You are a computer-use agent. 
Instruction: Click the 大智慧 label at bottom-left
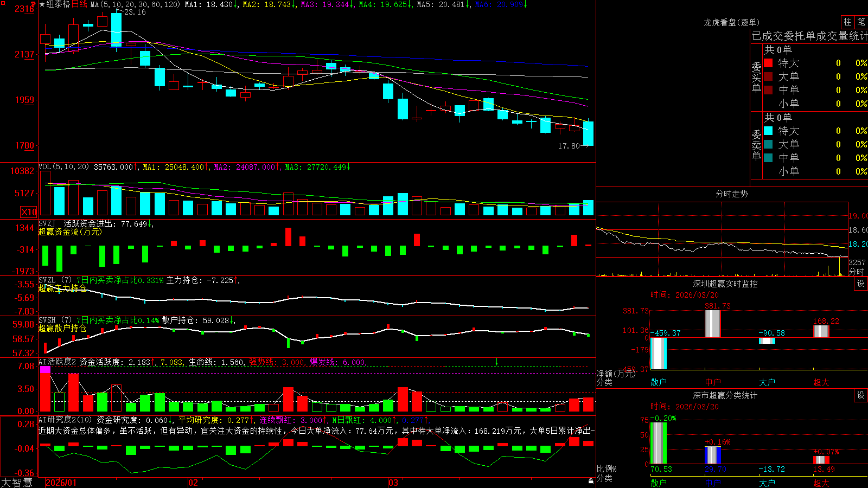[x=17, y=483]
